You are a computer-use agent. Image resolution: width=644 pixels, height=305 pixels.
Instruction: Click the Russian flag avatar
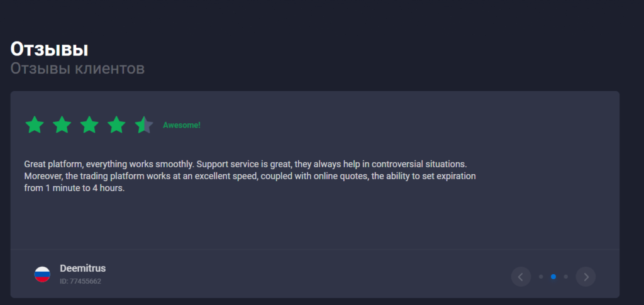pyautogui.click(x=42, y=274)
